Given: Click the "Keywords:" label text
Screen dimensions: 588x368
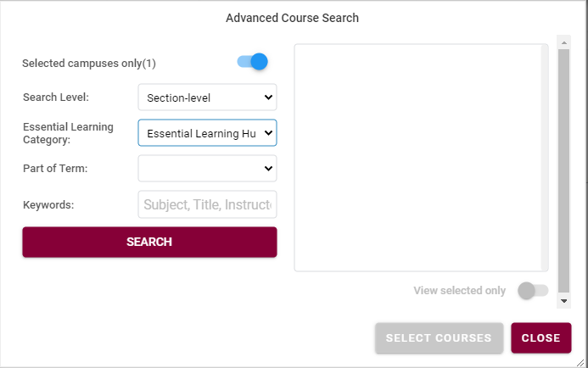Looking at the screenshot, I should point(49,204).
